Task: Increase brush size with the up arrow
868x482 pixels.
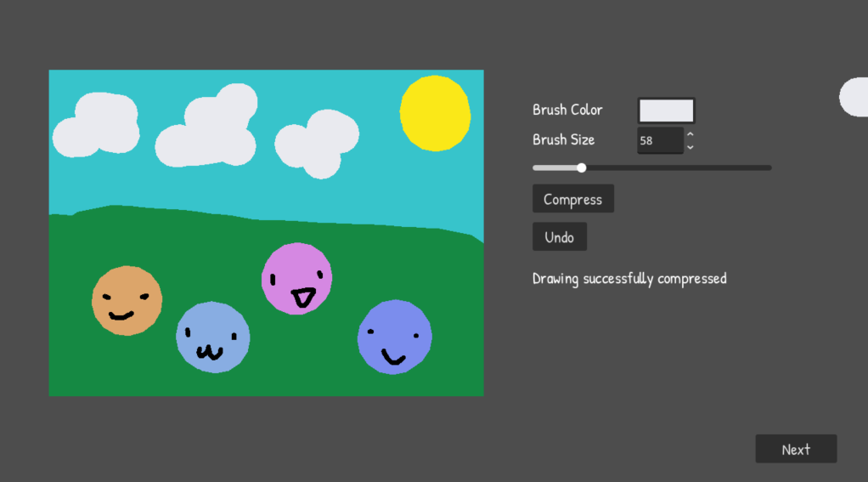Action: (690, 134)
